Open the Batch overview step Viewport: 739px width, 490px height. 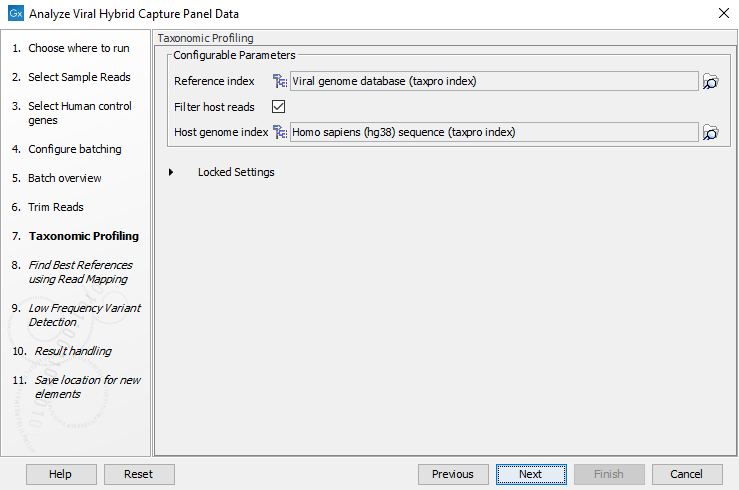(x=64, y=178)
